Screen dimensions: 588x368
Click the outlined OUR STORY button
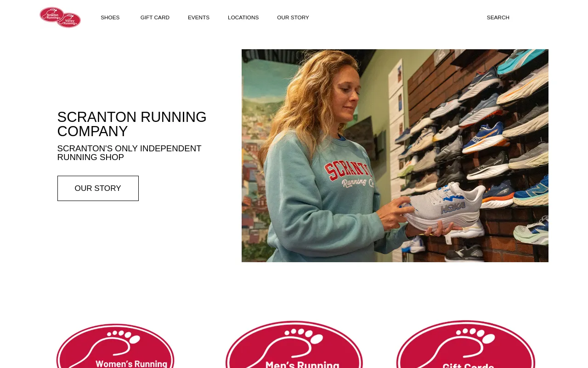click(98, 188)
